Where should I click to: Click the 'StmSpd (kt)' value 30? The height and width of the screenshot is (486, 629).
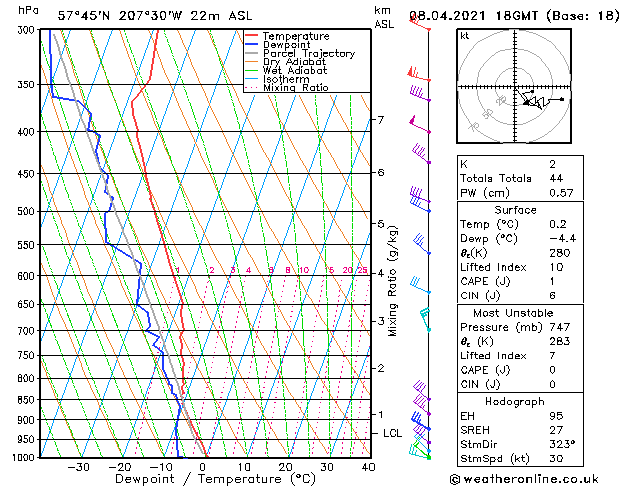pos(556,458)
